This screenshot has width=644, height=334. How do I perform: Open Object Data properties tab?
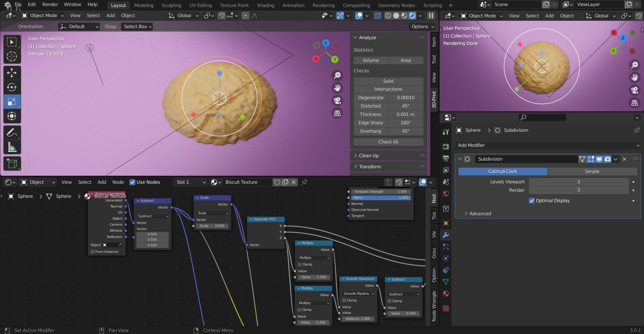tap(446, 282)
